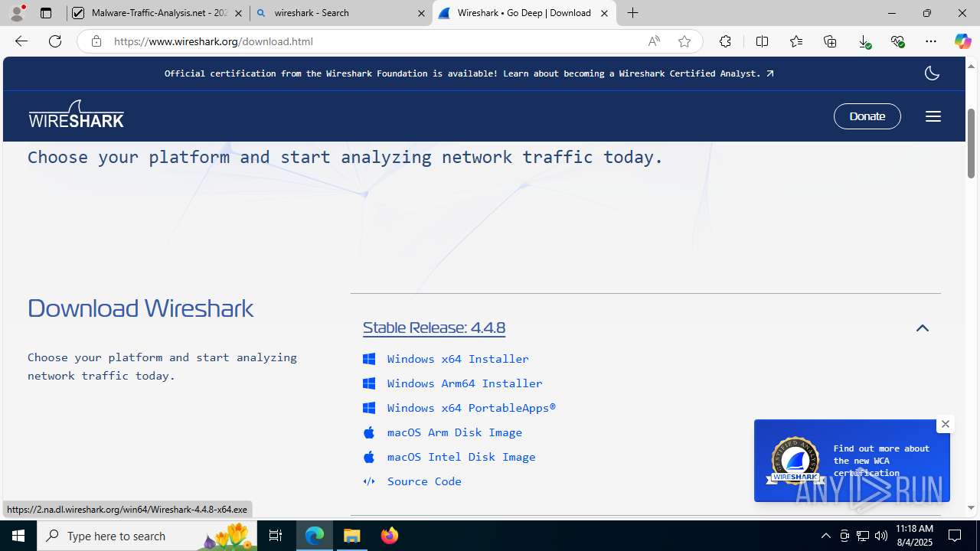Add this page to favorites

[684, 41]
